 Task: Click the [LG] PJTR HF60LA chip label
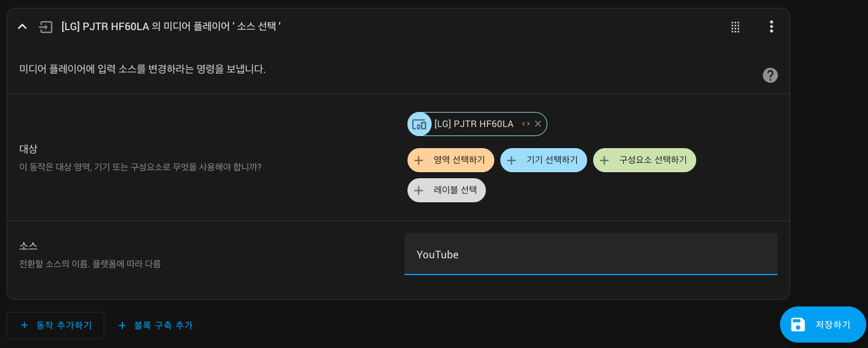click(x=474, y=124)
